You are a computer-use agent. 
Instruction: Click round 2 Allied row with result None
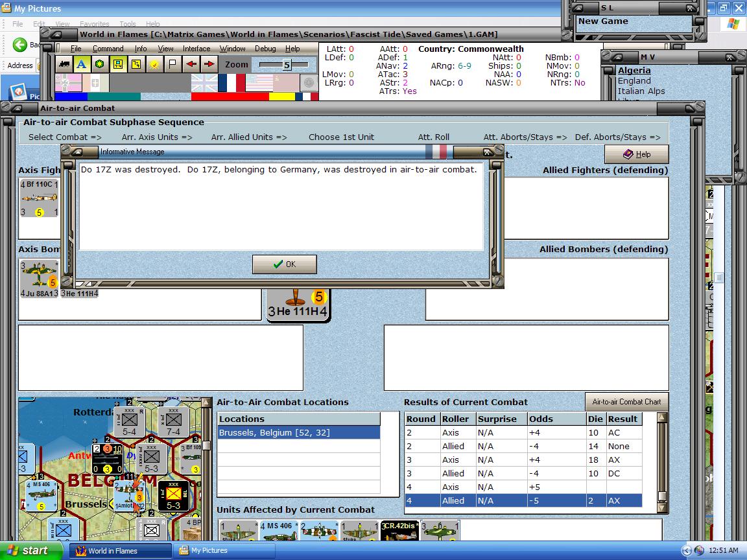click(x=523, y=446)
